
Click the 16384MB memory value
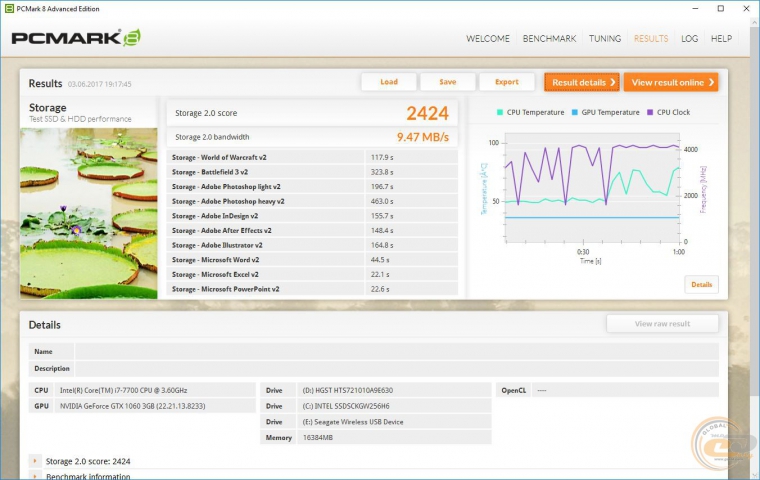(317, 437)
